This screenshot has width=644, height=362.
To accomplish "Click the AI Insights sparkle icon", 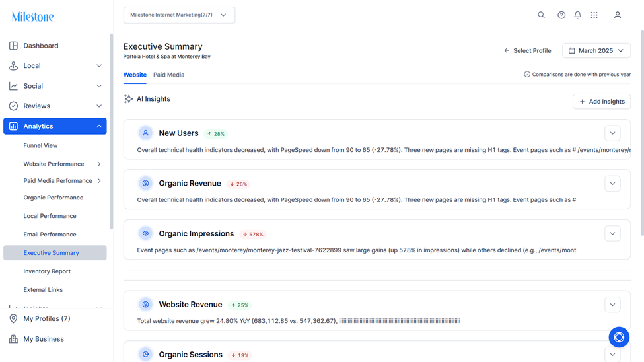I will point(128,99).
